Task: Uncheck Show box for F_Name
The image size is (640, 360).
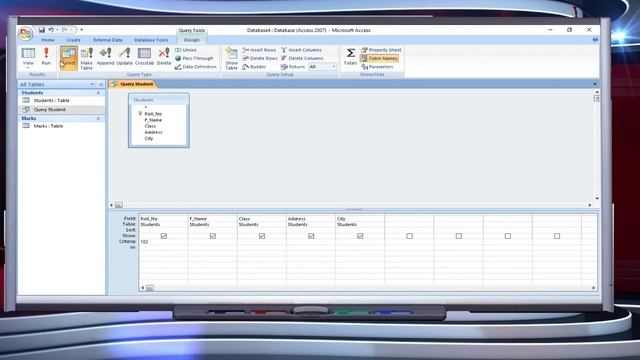Action: (x=213, y=236)
